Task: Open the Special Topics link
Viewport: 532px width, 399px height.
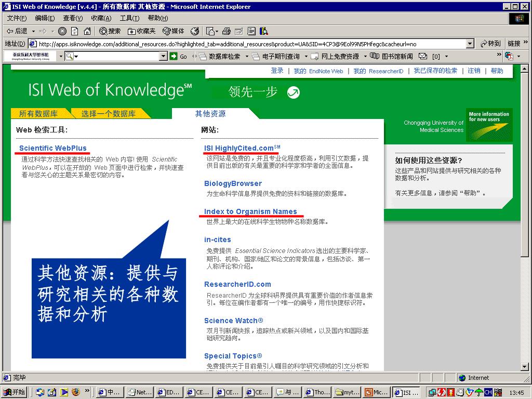Action: [233, 356]
